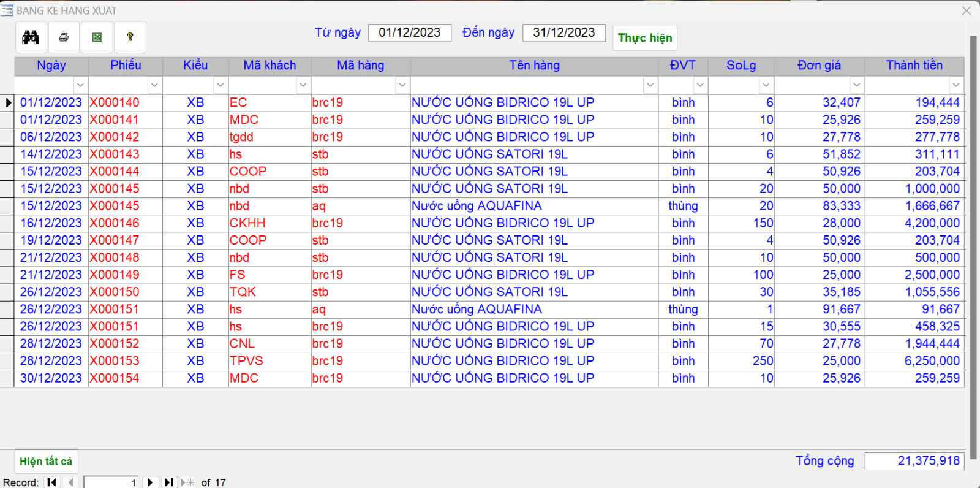This screenshot has height=488, width=980.
Task: Click the vertical scrollbar on the right
Action: [973, 245]
